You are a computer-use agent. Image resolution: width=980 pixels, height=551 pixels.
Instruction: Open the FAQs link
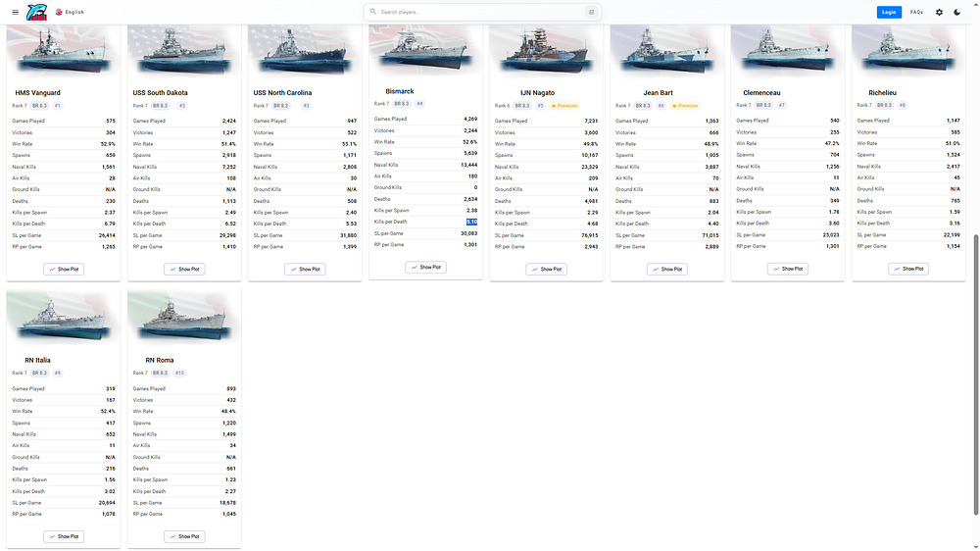[916, 12]
